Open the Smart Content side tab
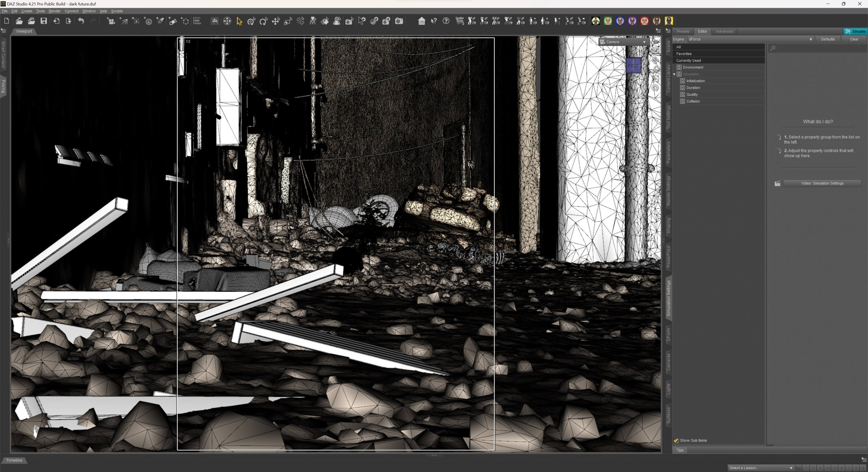Viewport: 868px width, 472px height. pyautogui.click(x=3, y=54)
